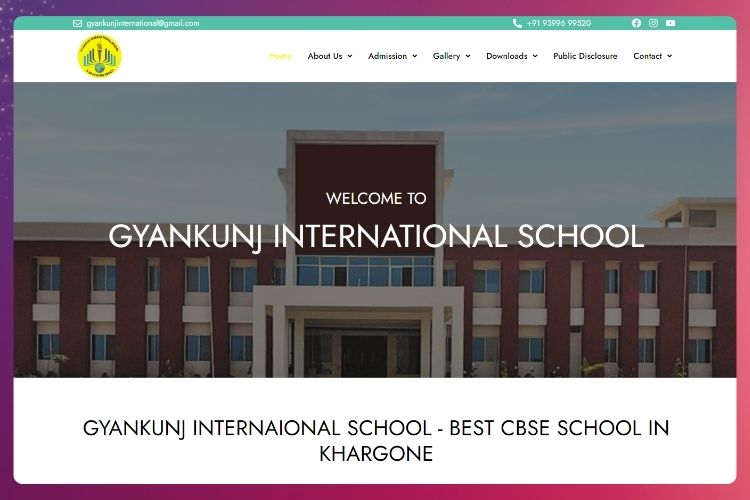Expand the Contact dropdown arrow
Viewport: 750px width, 500px height.
[670, 56]
